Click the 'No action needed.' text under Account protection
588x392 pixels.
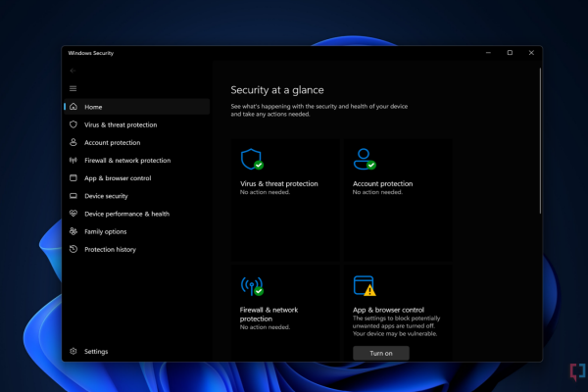pos(377,192)
